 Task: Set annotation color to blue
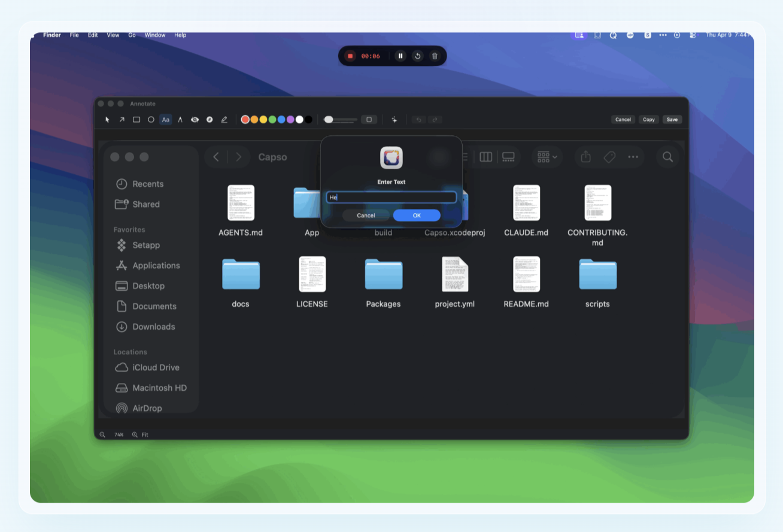coord(281,120)
